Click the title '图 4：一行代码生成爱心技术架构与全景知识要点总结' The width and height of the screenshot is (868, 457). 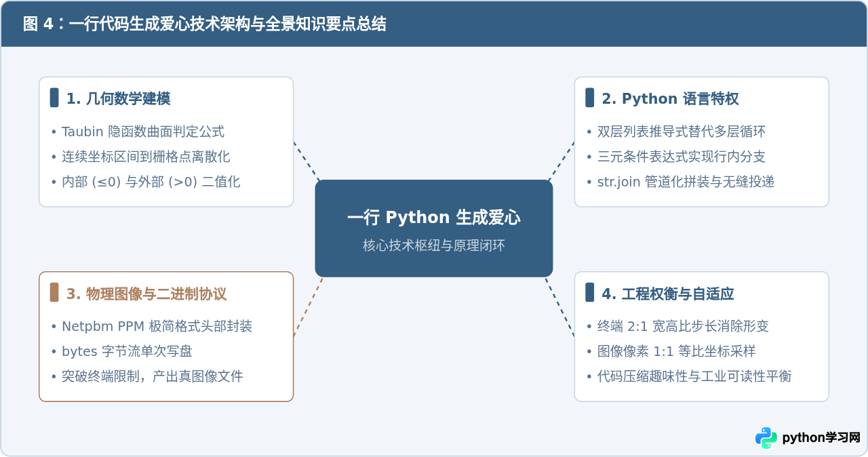(x=205, y=24)
